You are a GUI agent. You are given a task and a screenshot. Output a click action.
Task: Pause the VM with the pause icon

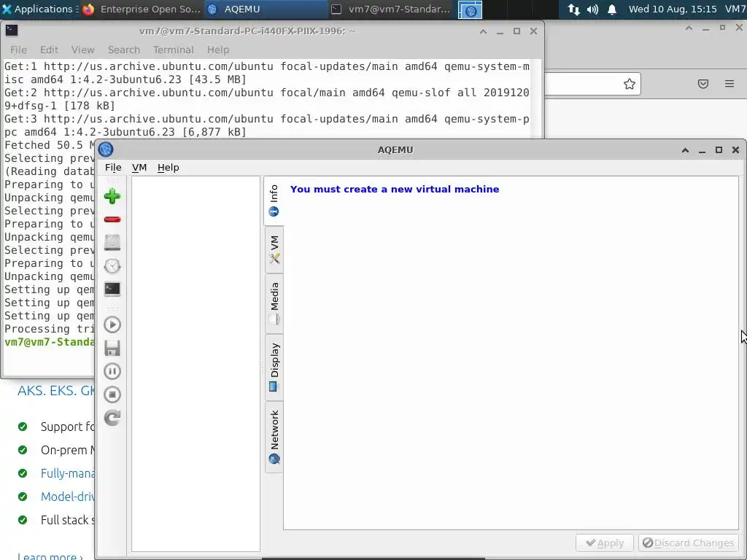112,371
